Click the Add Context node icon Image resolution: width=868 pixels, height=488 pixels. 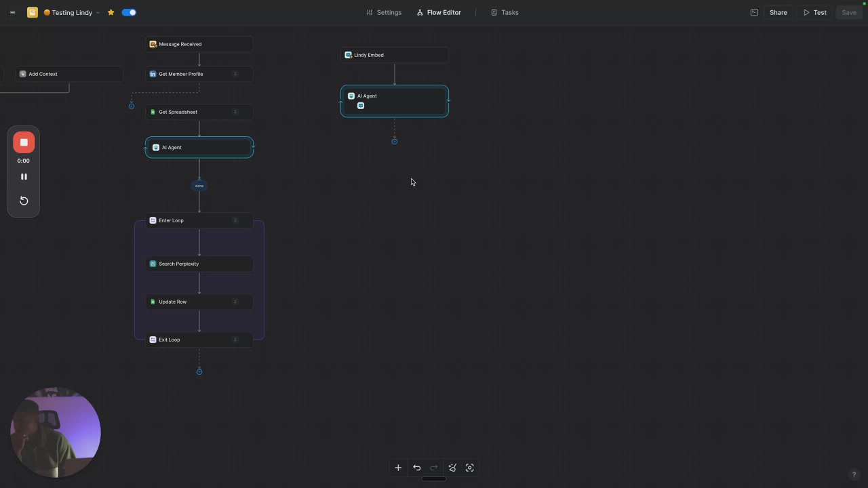tap(22, 74)
